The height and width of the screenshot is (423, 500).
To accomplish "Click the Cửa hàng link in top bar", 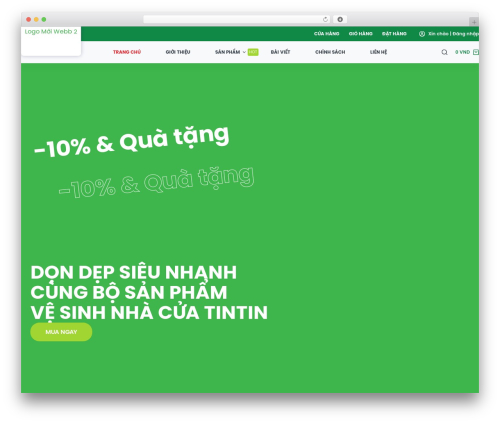I will 327,34.
